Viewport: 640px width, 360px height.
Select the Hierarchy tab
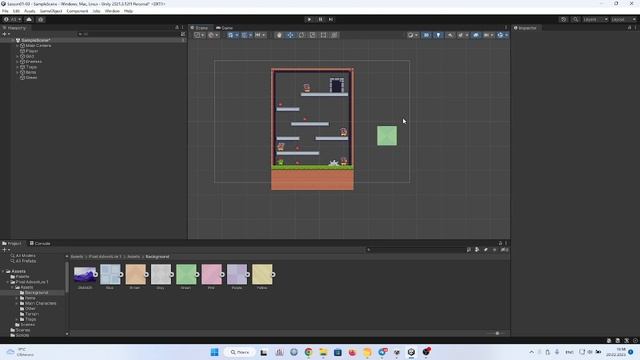pos(15,28)
